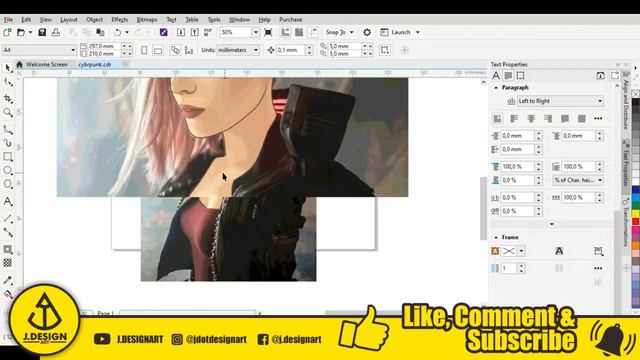Open the File menu
Image resolution: width=640 pixels, height=360 pixels.
click(8, 20)
